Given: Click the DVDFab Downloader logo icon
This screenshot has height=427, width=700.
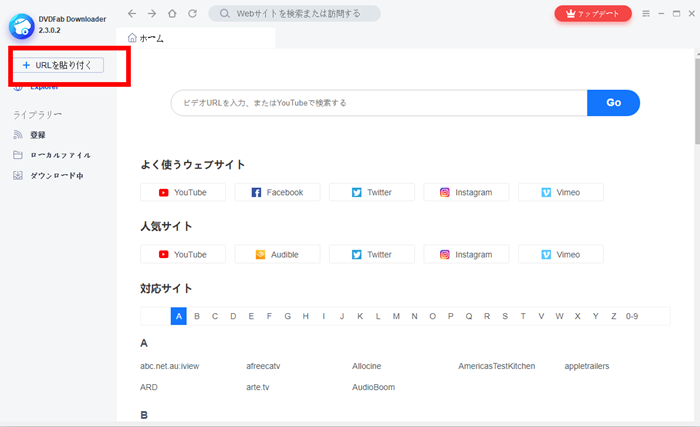Looking at the screenshot, I should (21, 26).
